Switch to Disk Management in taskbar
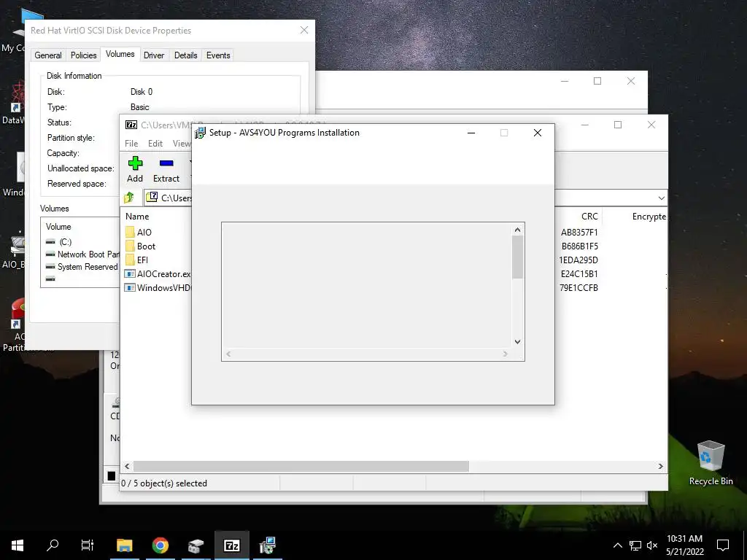Screen dimensions: 747x560 [x=196, y=545]
